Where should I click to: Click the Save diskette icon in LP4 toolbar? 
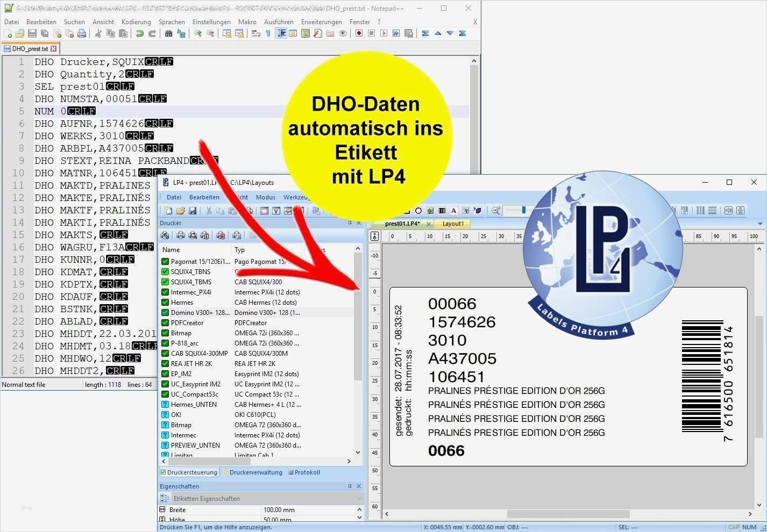tap(193, 211)
